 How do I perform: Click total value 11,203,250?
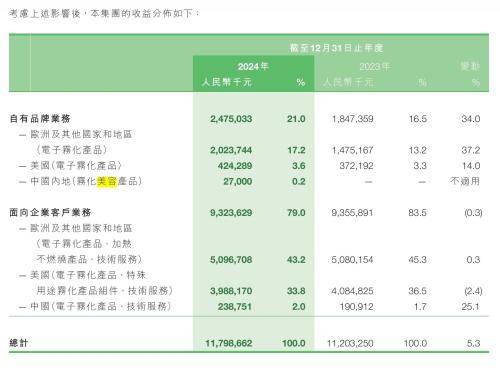350,343
